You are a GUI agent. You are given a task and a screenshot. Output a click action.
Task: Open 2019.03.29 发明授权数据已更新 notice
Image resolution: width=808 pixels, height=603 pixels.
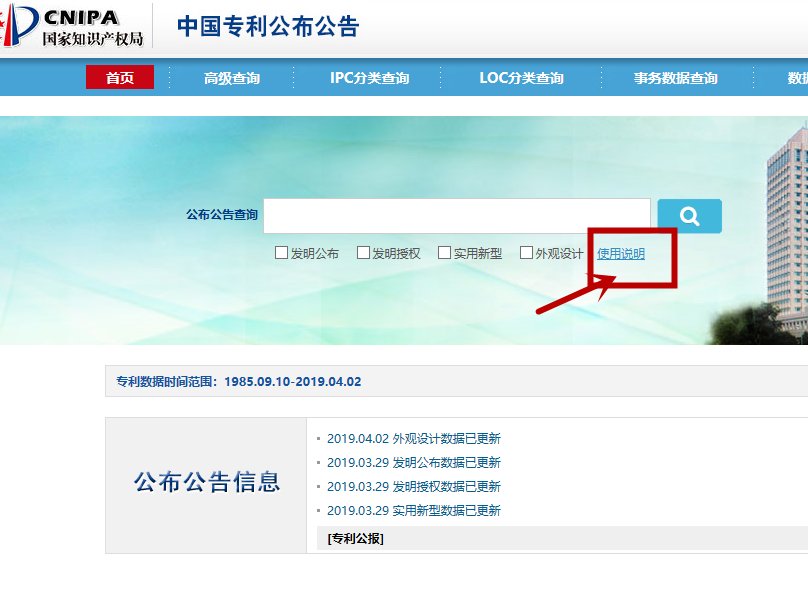pos(413,487)
